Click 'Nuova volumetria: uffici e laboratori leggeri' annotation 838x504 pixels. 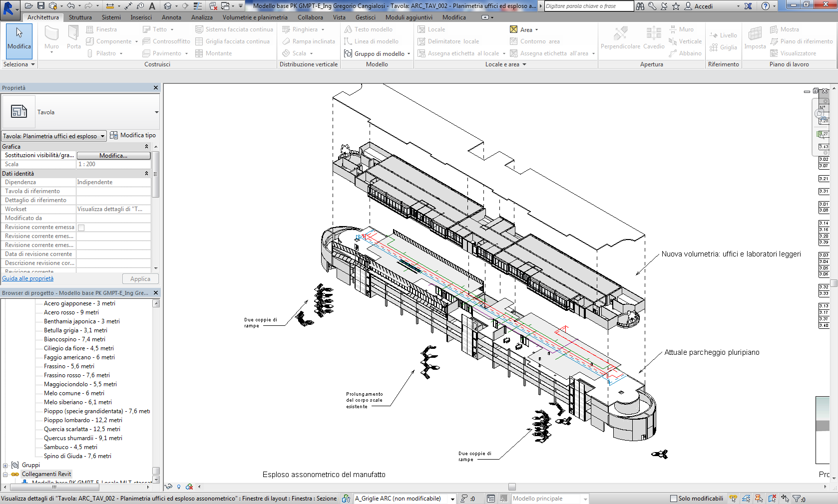[731, 254]
